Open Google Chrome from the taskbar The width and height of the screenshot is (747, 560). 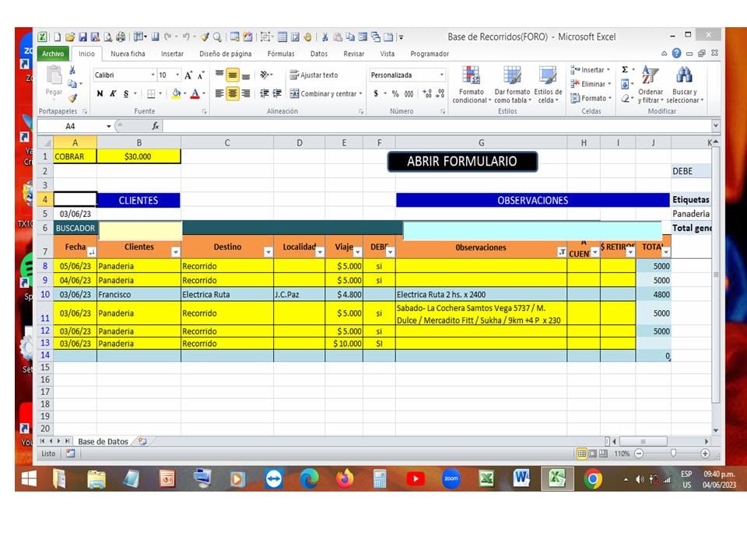593,479
